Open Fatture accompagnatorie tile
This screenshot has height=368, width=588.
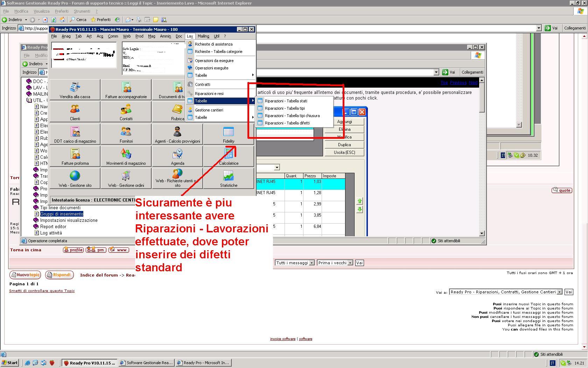pos(126,90)
